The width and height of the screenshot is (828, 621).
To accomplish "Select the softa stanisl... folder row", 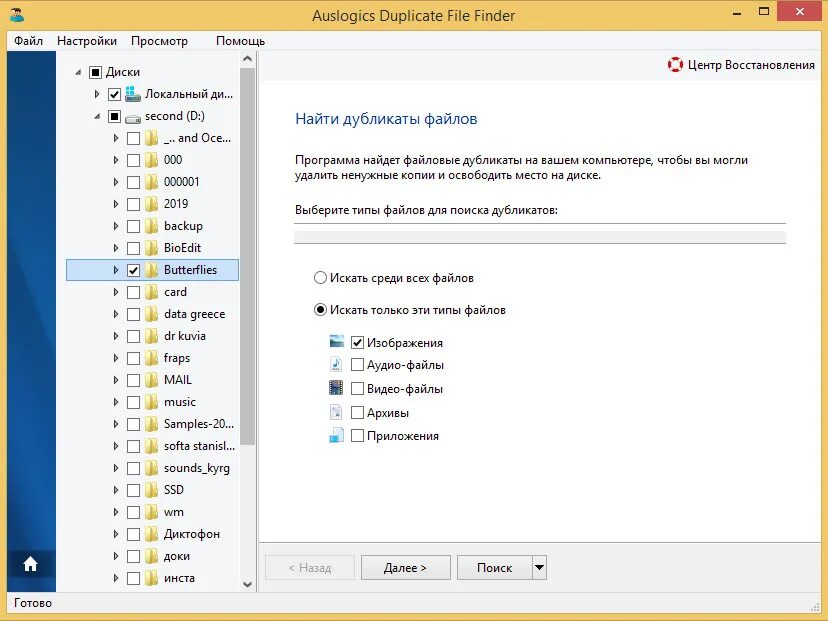I will click(153, 446).
